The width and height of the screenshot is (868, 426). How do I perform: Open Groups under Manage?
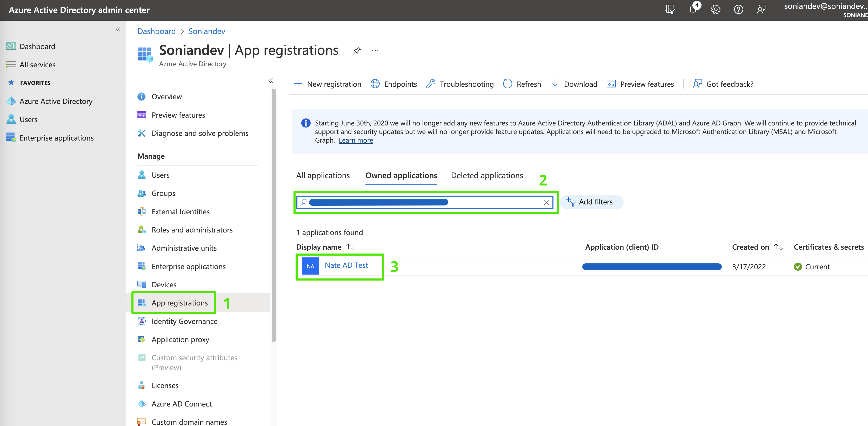(156, 193)
